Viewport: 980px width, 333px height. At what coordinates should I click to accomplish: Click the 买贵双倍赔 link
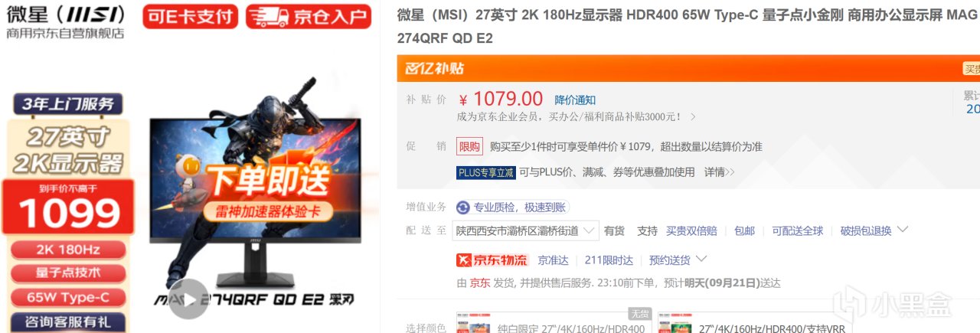[691, 230]
